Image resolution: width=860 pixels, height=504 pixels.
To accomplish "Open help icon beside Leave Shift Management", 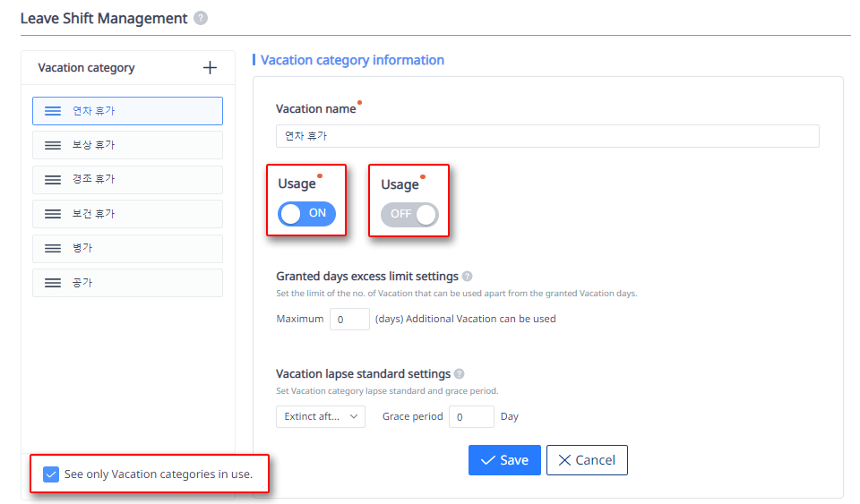I will point(201,18).
